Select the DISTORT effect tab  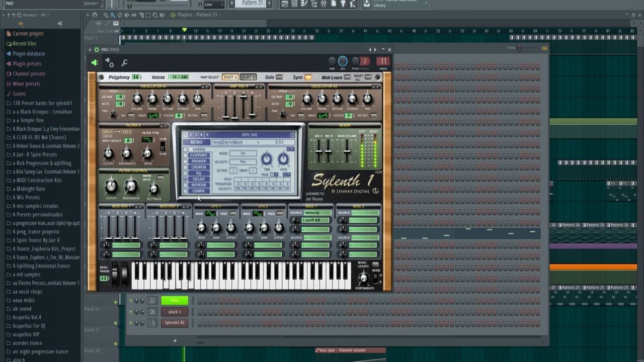[199, 155]
